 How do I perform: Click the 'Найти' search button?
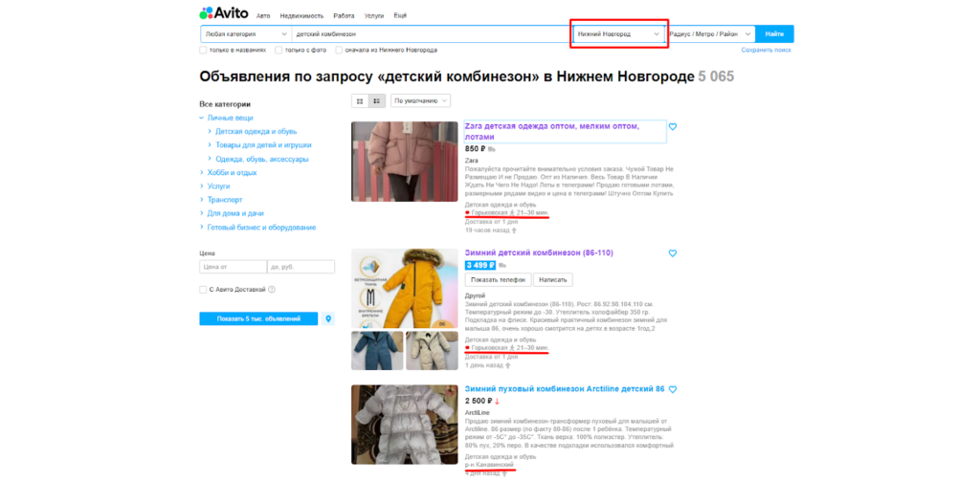point(774,33)
